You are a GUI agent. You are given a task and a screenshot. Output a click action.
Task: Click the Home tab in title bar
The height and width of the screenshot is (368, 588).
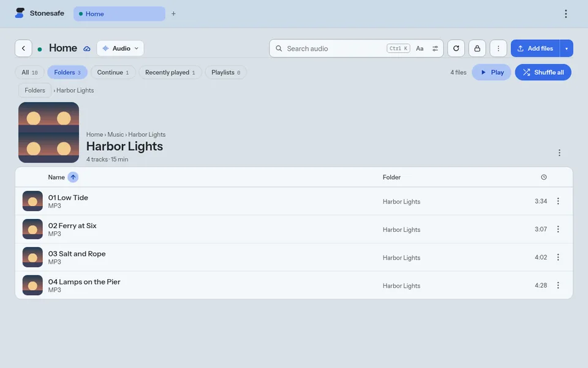[119, 14]
